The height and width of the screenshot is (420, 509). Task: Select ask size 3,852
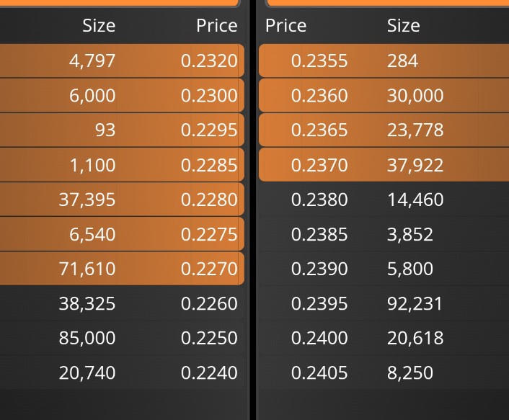[410, 234]
